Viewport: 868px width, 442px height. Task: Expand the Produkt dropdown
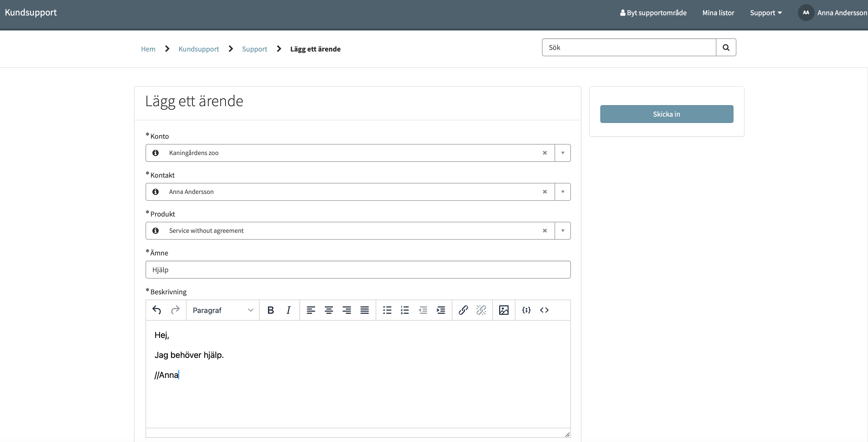563,231
